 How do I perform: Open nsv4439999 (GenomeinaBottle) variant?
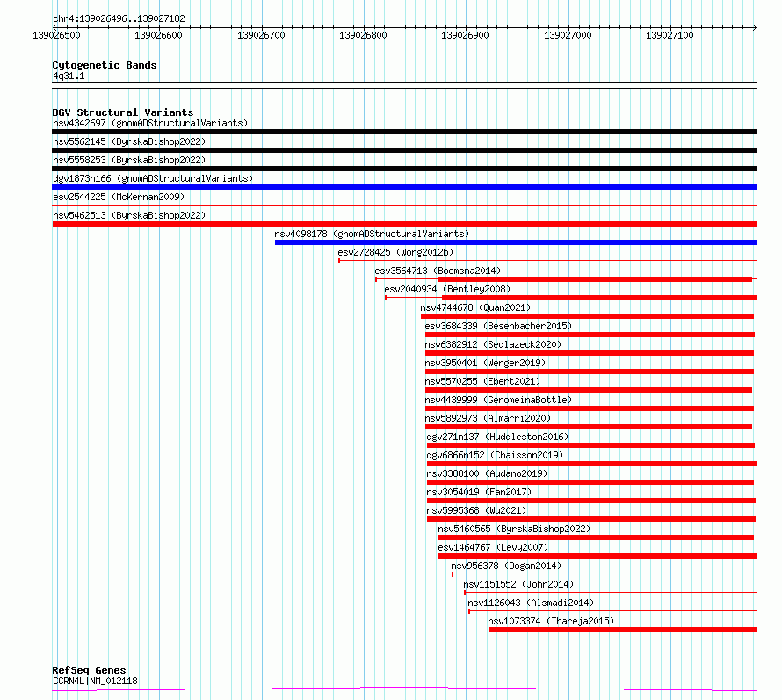pyautogui.click(x=498, y=400)
